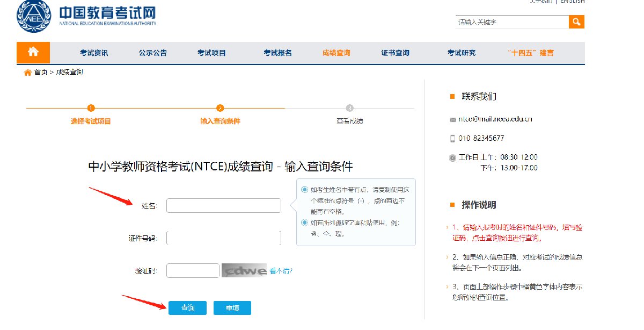Focus the 验证码 captcha input field

coord(193,271)
